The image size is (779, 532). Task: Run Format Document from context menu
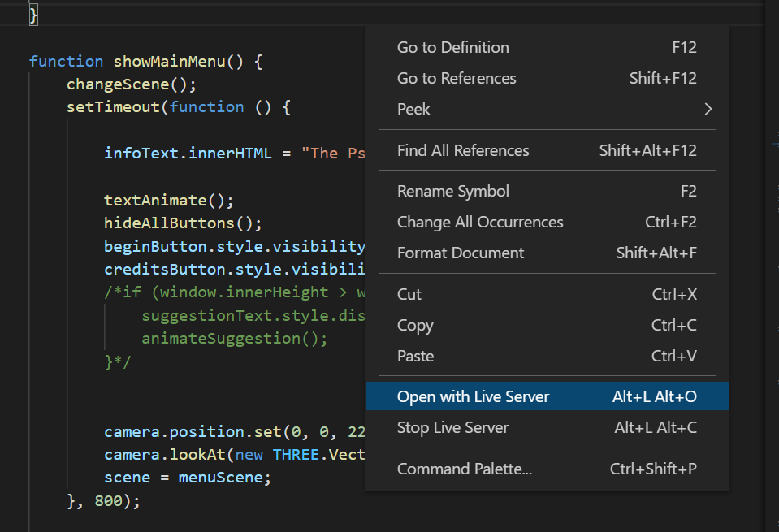coord(547,253)
